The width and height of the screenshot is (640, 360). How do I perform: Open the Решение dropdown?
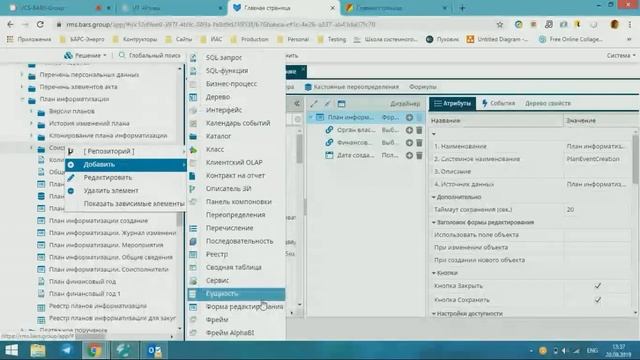85,55
